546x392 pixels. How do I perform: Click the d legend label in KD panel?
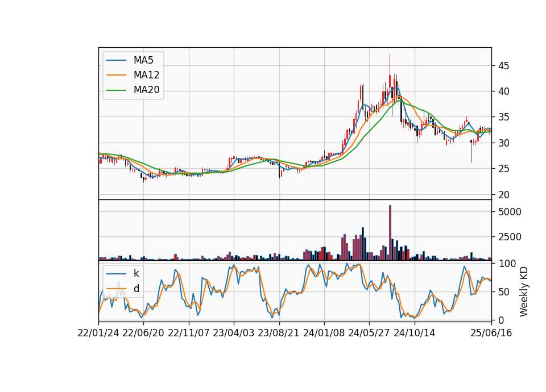coord(136,289)
